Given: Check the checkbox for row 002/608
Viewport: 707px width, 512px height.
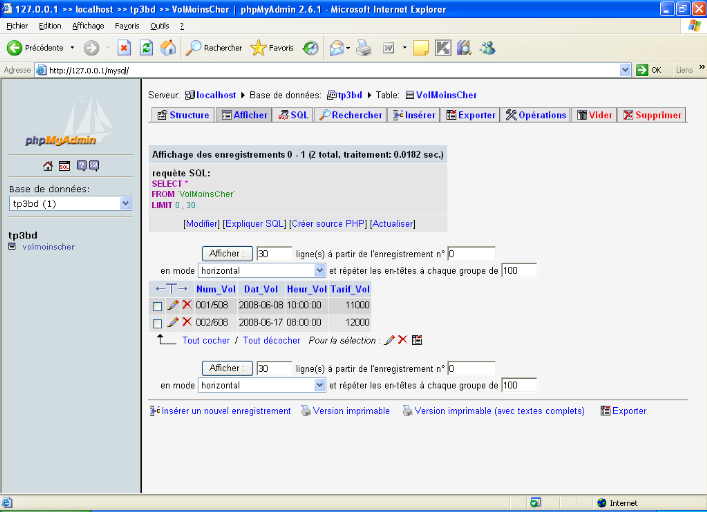Looking at the screenshot, I should 157,324.
